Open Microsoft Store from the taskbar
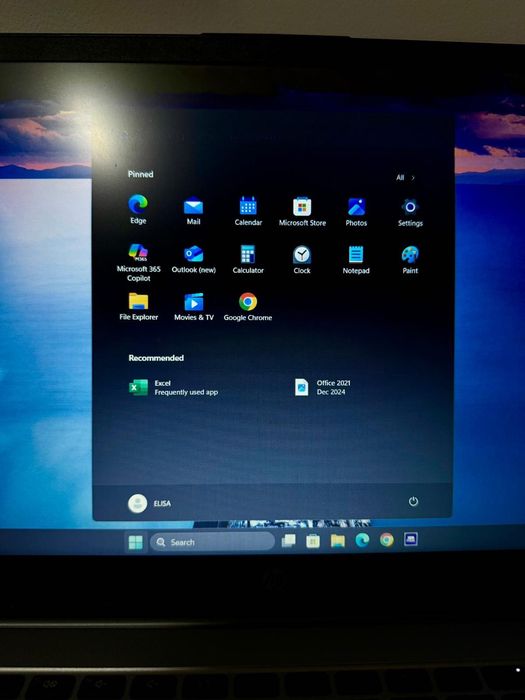The height and width of the screenshot is (700, 525). (313, 541)
